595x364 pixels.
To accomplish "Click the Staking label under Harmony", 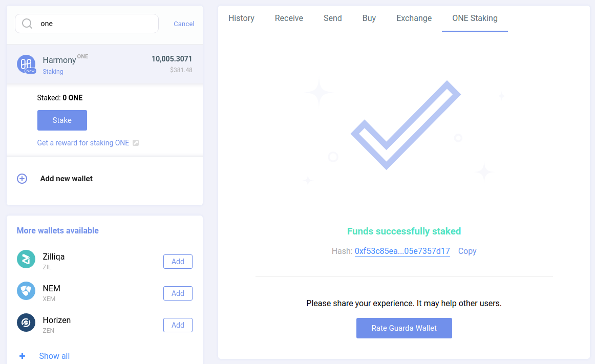I will [53, 71].
